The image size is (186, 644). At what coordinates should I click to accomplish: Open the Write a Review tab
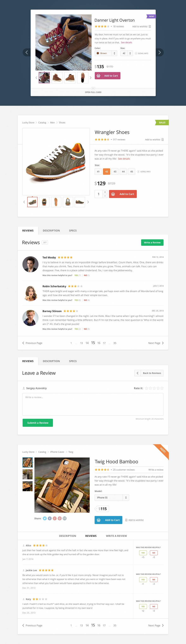116,536
